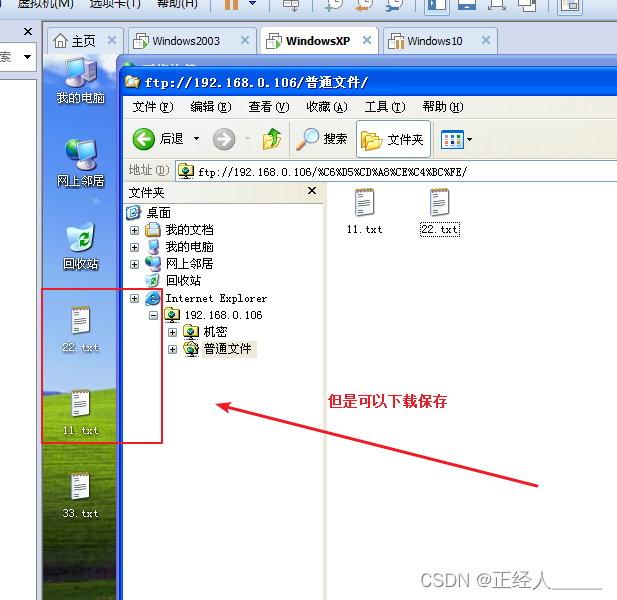Viewport: 617px width, 600px height.
Task: Select 192.168.0.106 server in tree
Action: tap(223, 315)
